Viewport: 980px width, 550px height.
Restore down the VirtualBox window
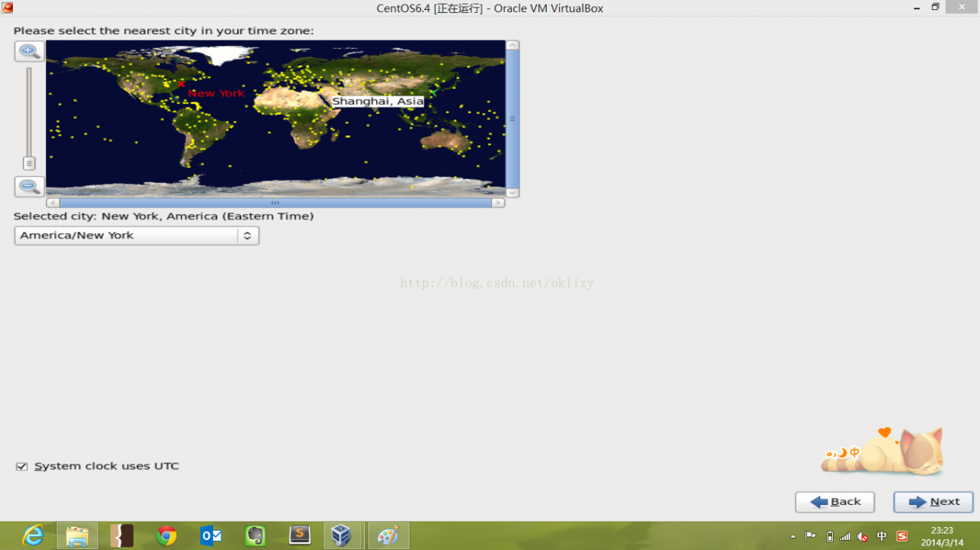(935, 8)
